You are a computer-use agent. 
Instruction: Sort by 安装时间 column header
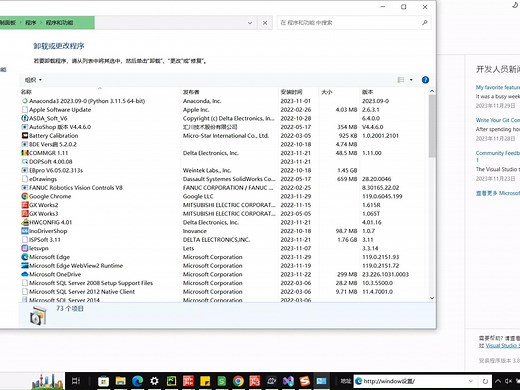click(291, 92)
